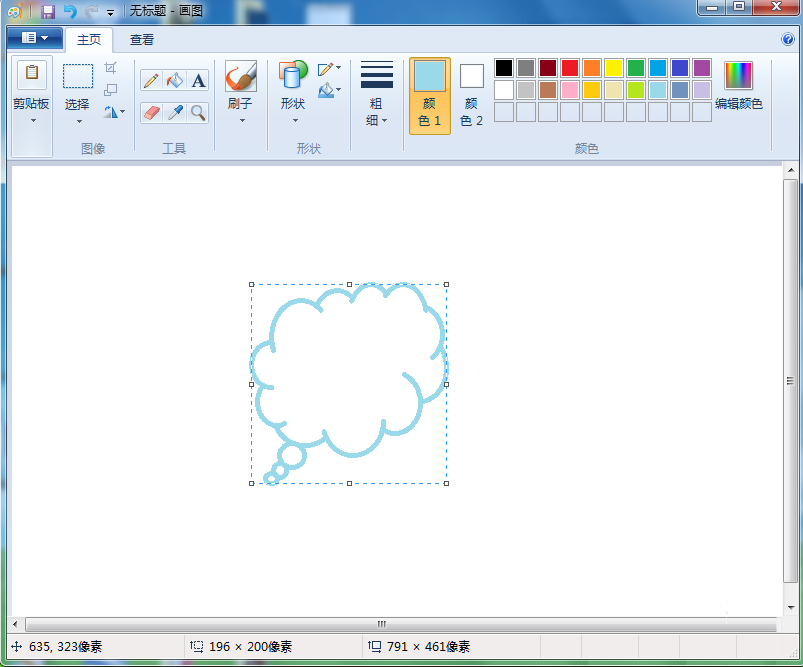Click the Save icon in title bar

click(x=48, y=11)
